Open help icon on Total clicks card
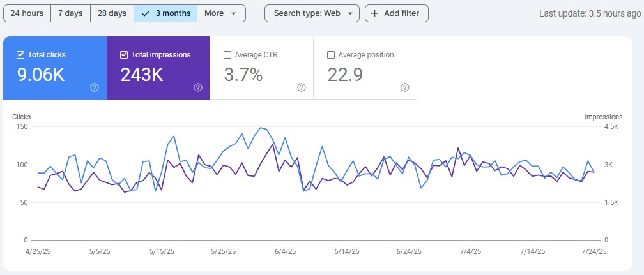The height and width of the screenshot is (275, 644). (x=95, y=87)
